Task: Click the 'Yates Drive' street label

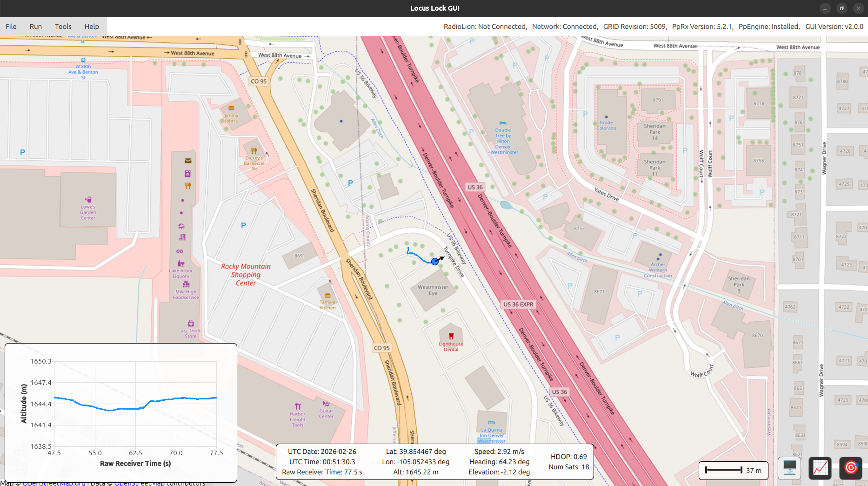Action: (607, 194)
